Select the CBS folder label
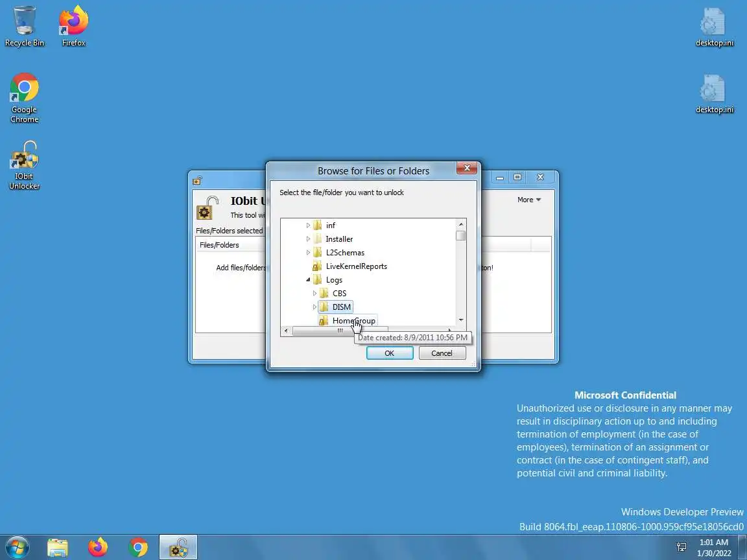Screen dimensions: 747x560 pos(339,294)
